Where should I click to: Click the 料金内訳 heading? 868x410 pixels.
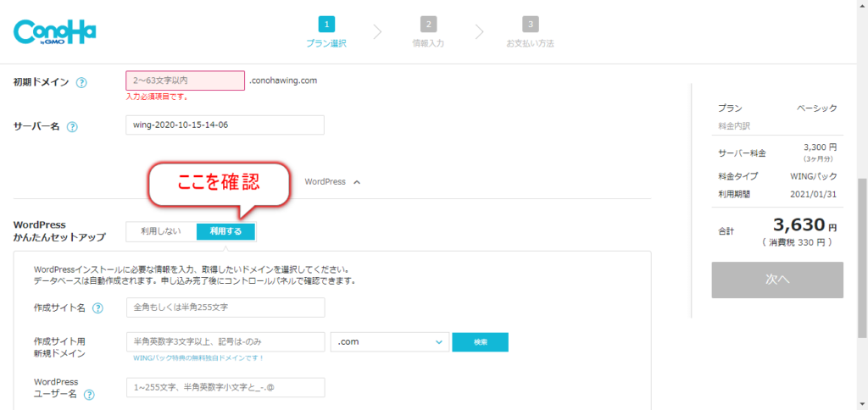[x=734, y=125]
